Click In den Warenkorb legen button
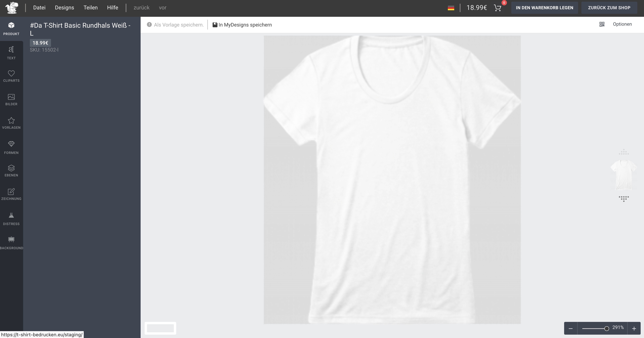The image size is (644, 338). coord(544,8)
